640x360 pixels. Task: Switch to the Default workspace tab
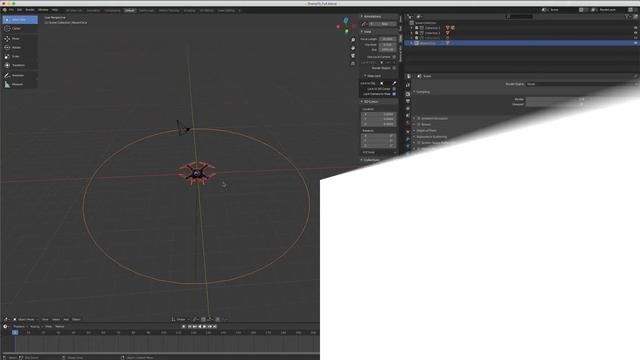129,10
